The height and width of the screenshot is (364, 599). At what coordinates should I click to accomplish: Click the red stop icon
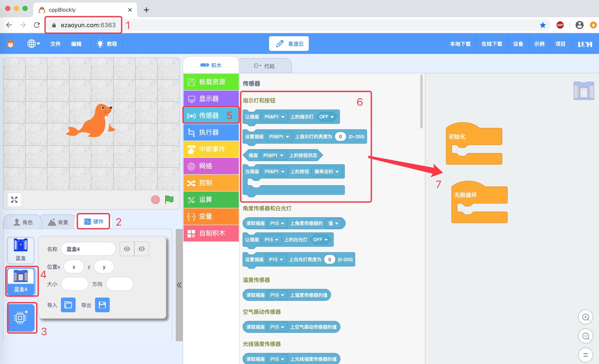pyautogui.click(x=155, y=200)
